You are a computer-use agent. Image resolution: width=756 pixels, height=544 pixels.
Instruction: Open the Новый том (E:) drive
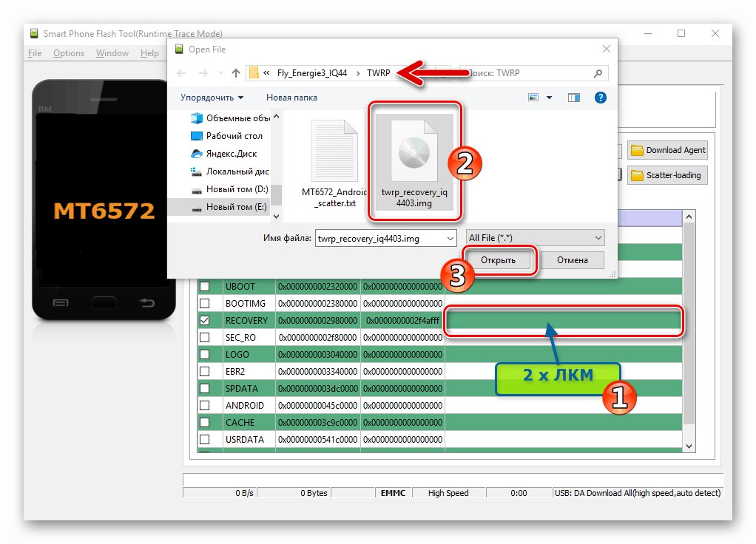pos(229,207)
